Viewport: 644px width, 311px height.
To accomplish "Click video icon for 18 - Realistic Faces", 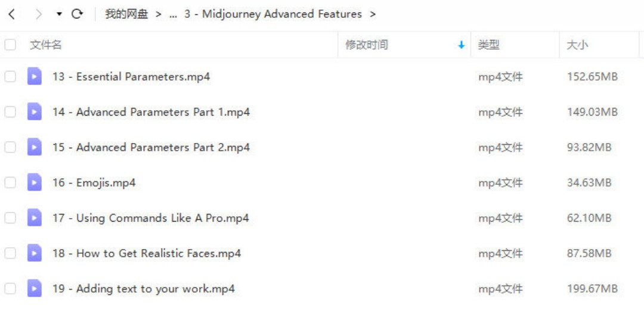I will click(x=35, y=253).
